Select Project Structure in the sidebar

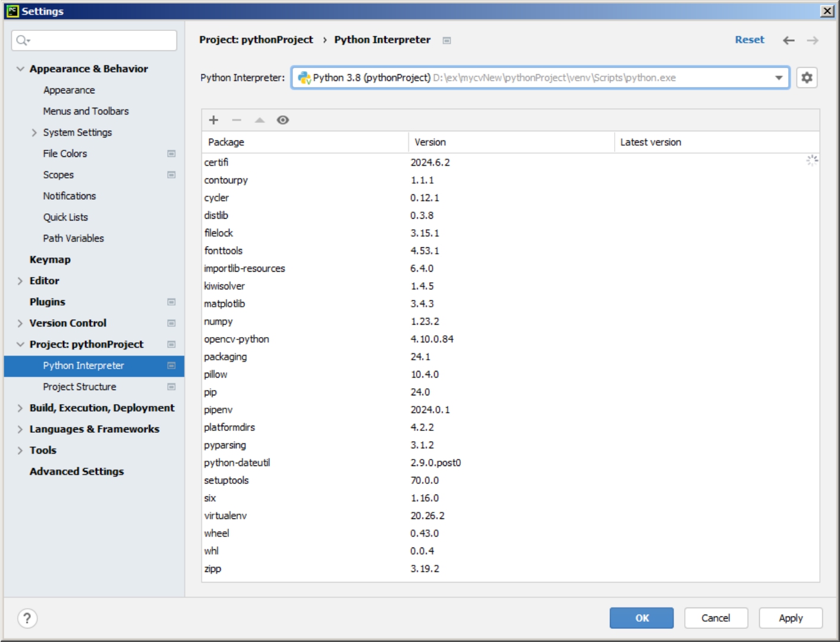click(80, 387)
